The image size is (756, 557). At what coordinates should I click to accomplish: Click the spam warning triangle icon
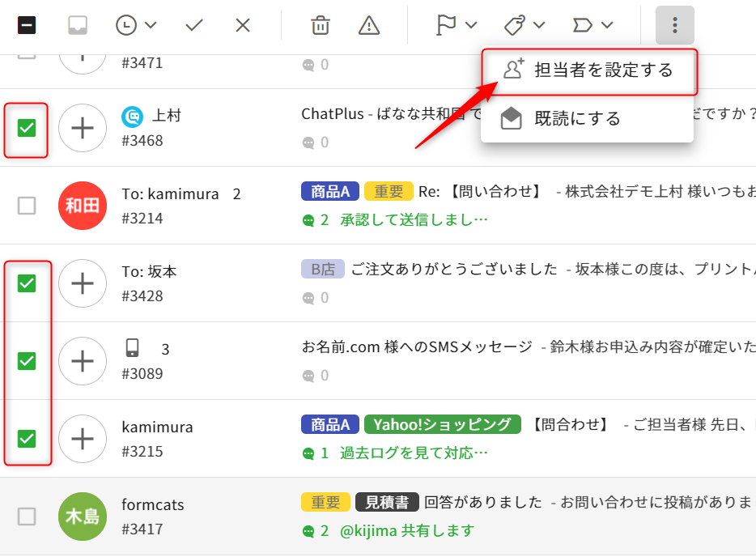point(369,25)
